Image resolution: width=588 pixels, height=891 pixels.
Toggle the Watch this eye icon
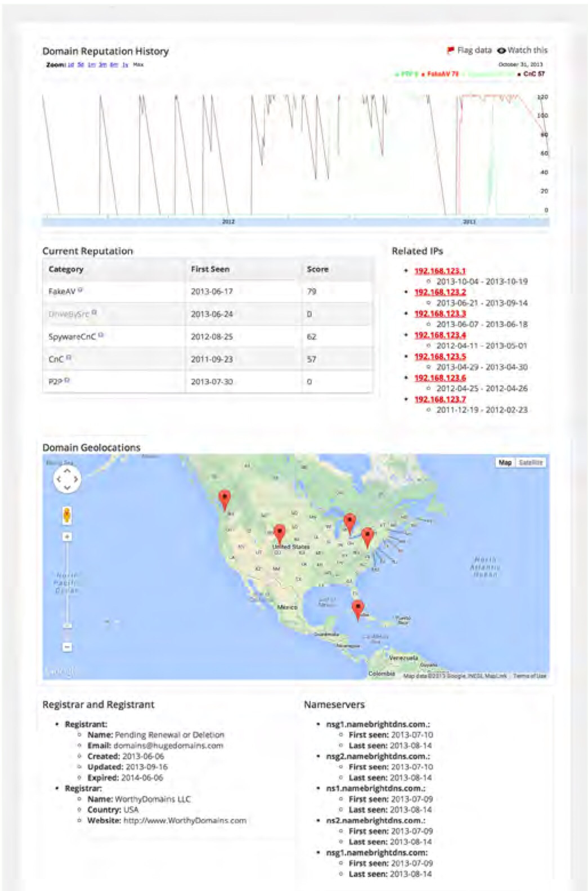coord(501,51)
